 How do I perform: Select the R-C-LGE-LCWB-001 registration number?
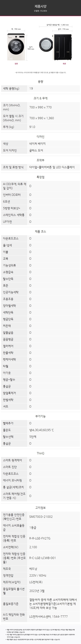[x=42, y=558]
